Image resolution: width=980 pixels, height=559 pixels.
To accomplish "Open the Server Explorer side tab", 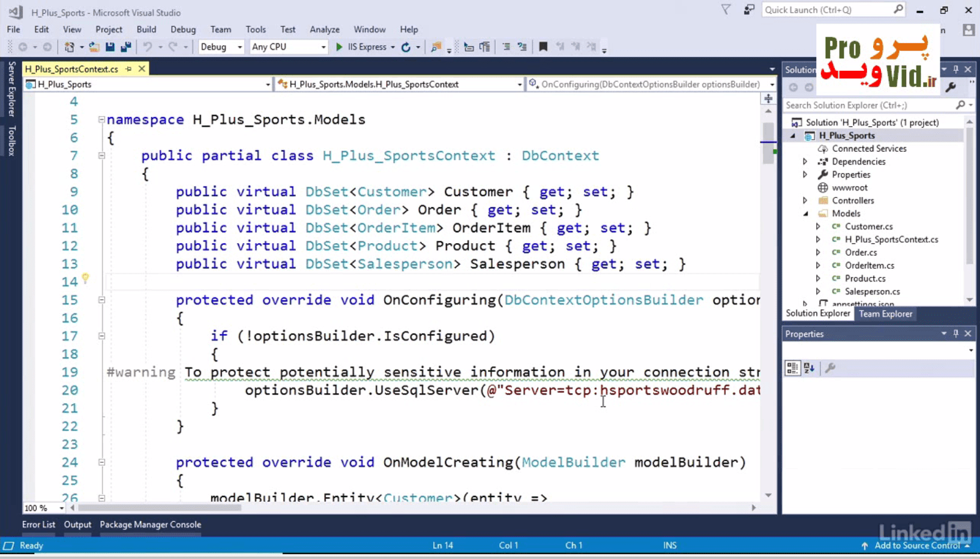I will click(11, 89).
